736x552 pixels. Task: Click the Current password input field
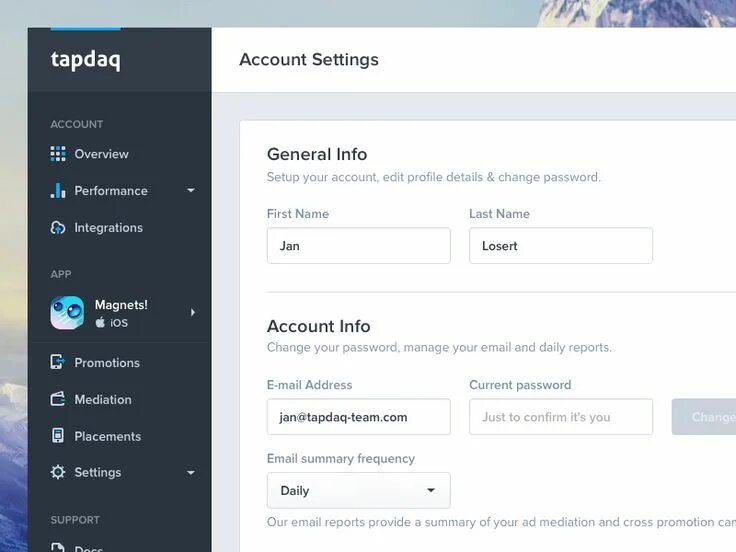coord(561,417)
